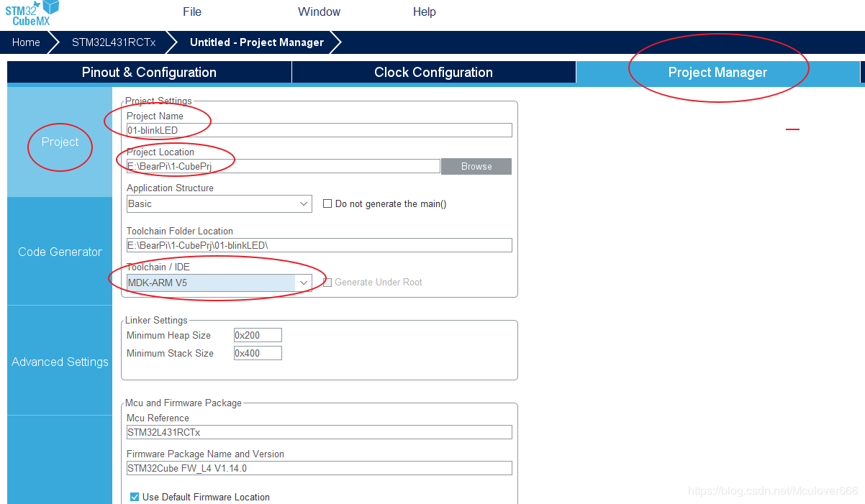Click the STM32CubeMX logo icon
The image size is (865, 504).
pos(32,12)
